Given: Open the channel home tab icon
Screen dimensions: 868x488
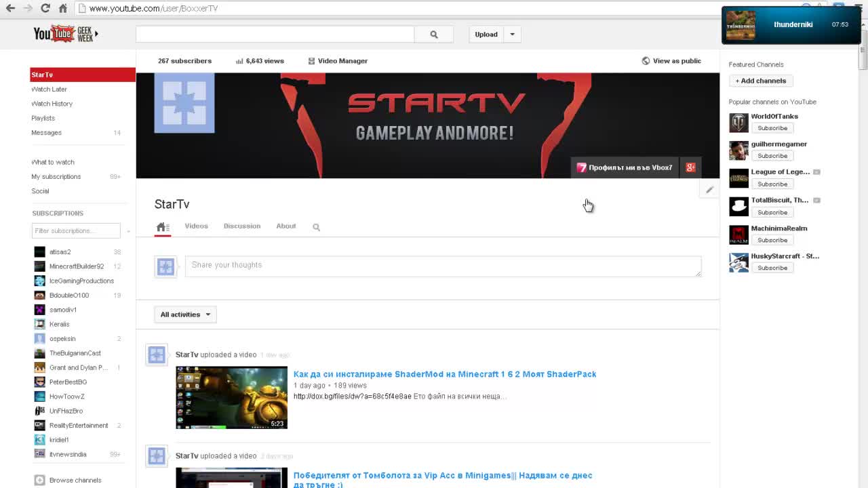Looking at the screenshot, I should point(162,227).
